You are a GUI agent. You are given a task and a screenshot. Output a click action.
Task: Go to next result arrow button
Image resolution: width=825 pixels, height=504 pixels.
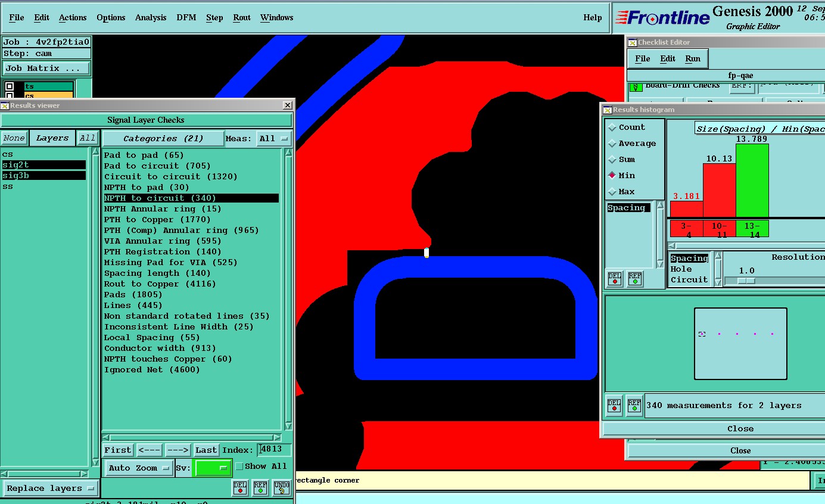click(x=178, y=450)
